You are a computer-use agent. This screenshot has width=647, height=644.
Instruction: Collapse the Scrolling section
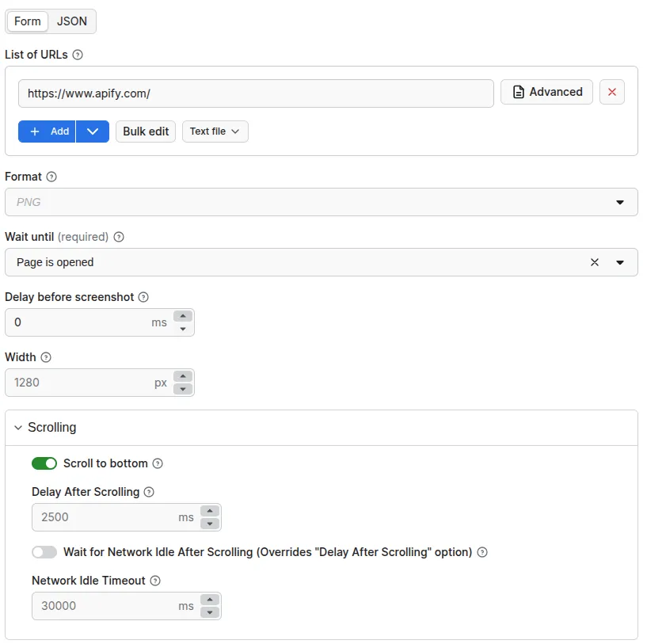coord(18,427)
